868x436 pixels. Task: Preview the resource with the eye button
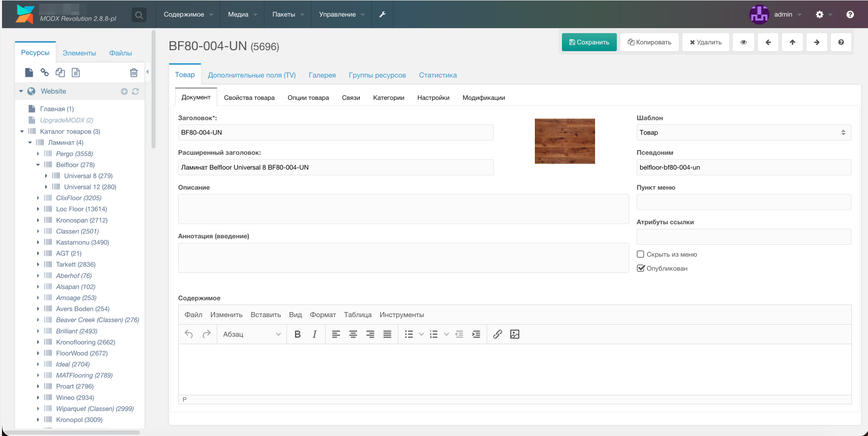tap(744, 42)
